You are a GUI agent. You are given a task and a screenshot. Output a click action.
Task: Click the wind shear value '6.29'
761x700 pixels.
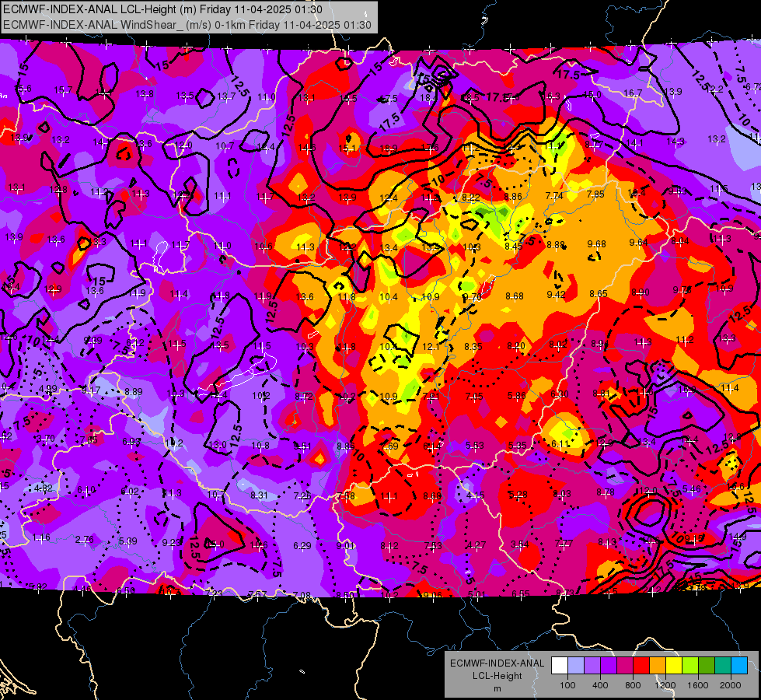(302, 546)
